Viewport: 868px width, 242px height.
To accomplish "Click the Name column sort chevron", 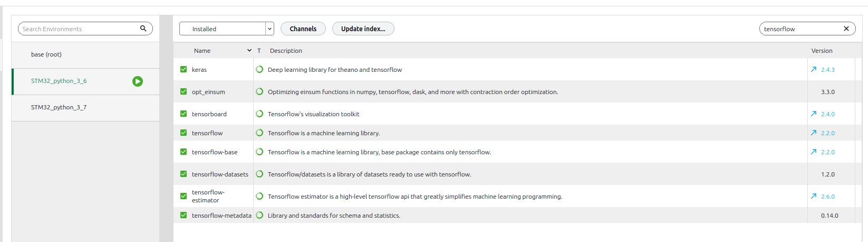I will tap(249, 51).
